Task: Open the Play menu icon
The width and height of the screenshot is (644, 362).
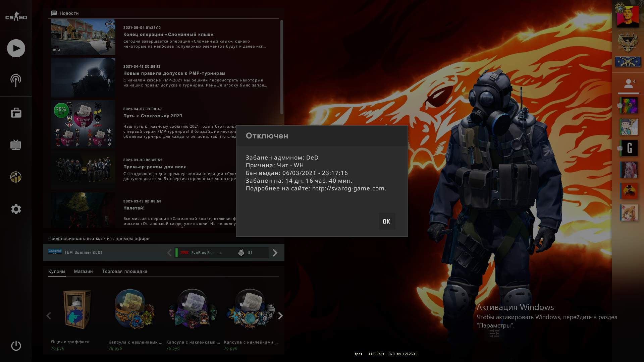Action: tap(16, 48)
